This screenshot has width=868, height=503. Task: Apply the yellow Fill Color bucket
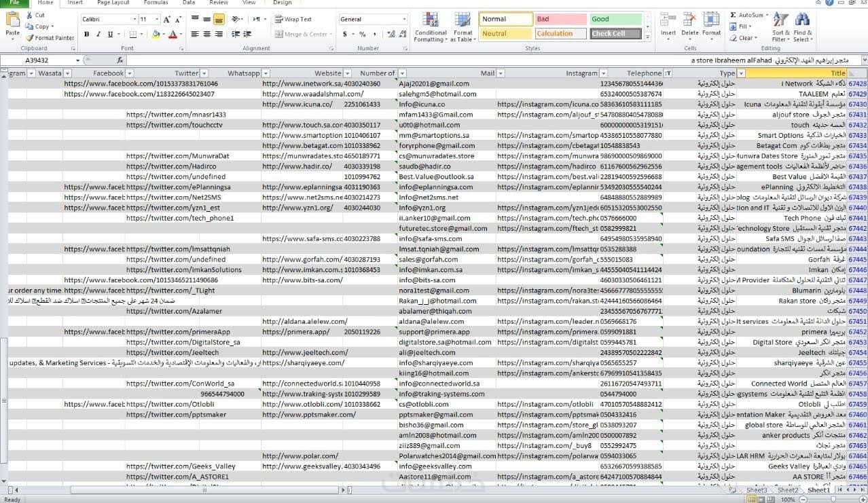coord(156,34)
